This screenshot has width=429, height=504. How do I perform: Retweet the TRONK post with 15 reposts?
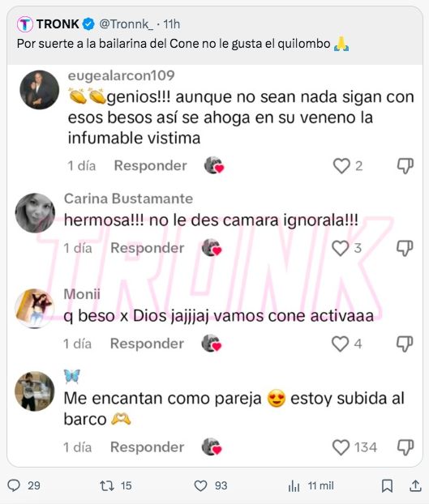(x=107, y=485)
